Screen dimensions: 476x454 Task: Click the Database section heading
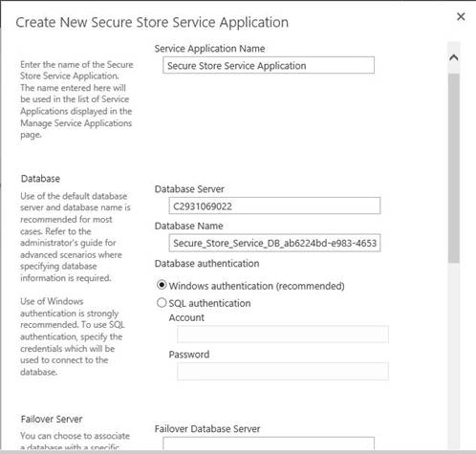click(x=40, y=179)
